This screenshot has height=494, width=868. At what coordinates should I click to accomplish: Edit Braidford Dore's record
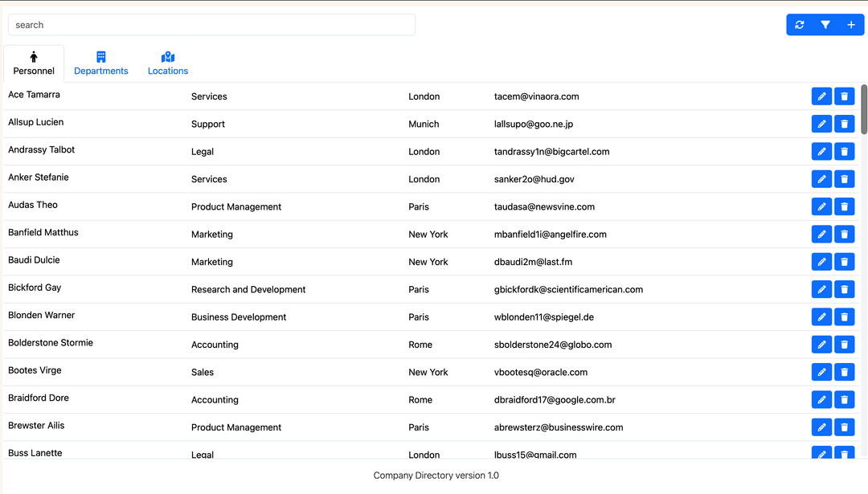pyautogui.click(x=821, y=399)
